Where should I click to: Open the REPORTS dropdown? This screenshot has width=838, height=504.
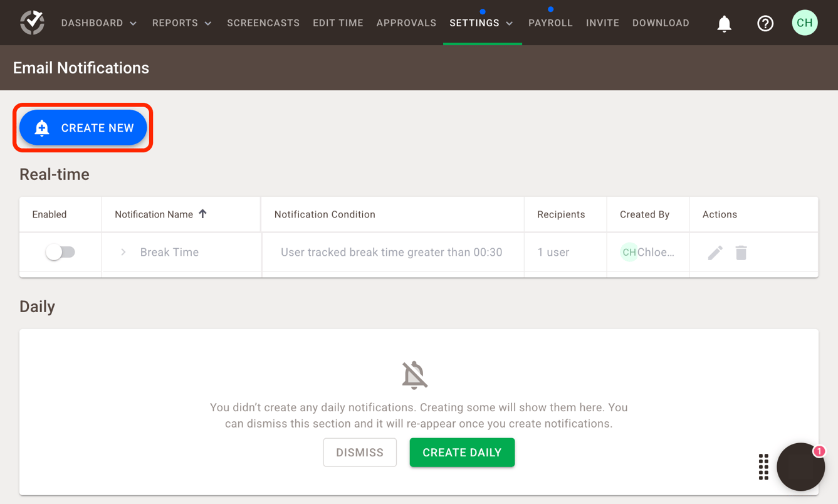[181, 23]
